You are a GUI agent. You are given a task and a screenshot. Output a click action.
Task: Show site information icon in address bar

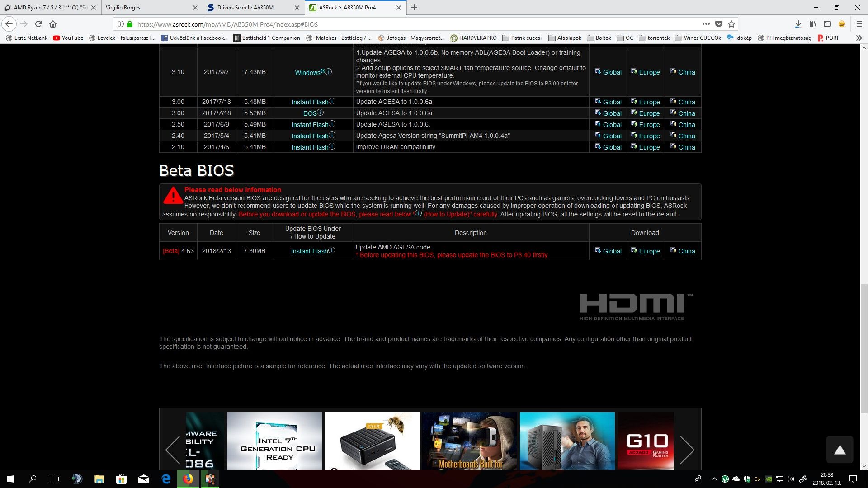(x=121, y=24)
